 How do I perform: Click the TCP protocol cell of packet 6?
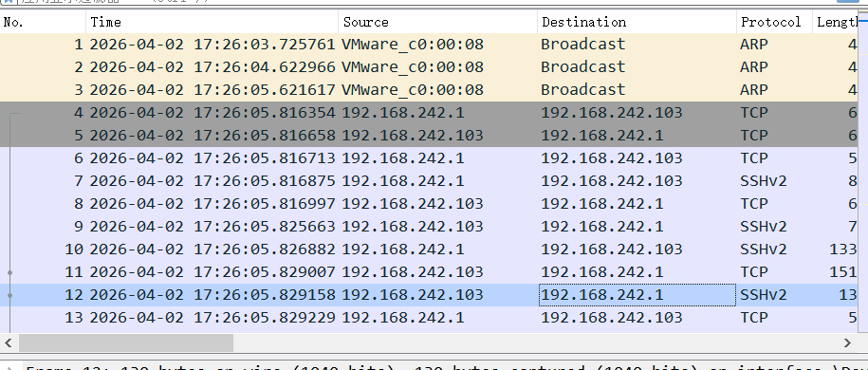[754, 158]
